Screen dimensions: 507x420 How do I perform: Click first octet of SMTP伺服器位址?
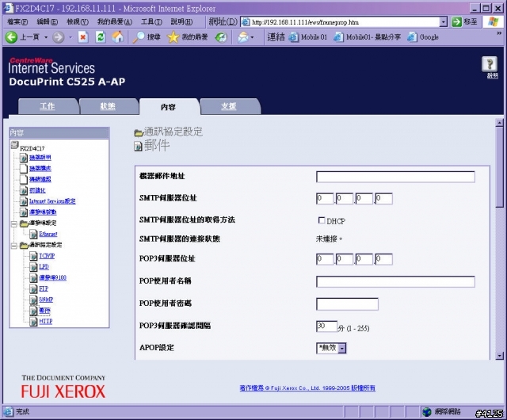click(325, 198)
